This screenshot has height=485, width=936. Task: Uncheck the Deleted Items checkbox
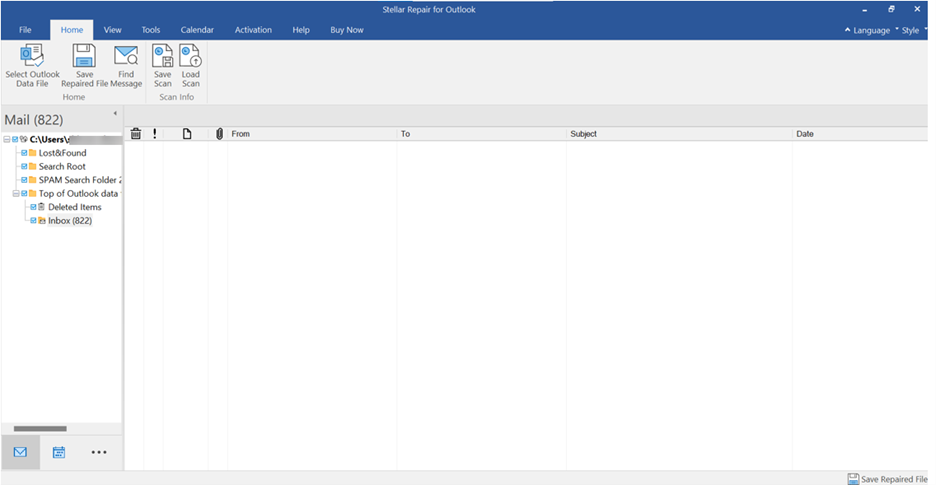(x=34, y=207)
